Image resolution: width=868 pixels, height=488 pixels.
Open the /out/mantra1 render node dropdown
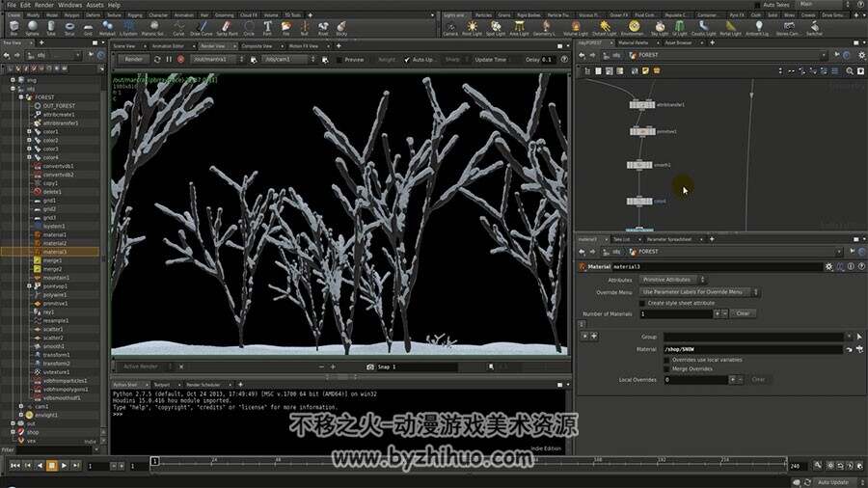218,59
